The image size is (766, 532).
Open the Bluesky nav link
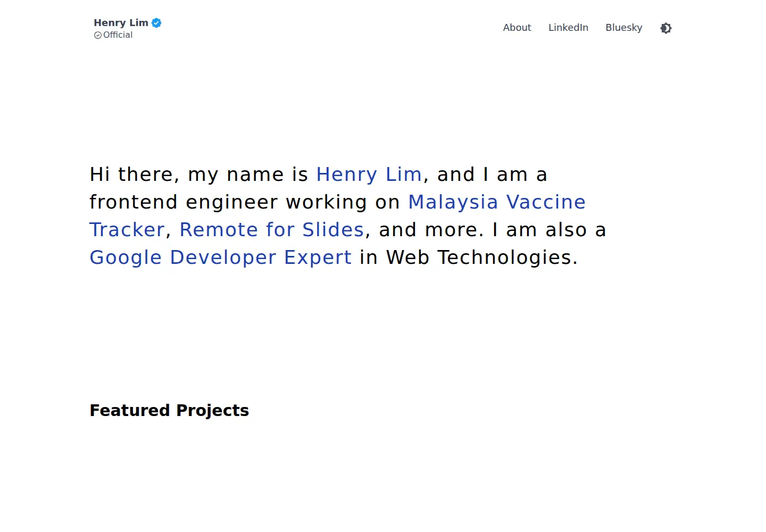624,28
